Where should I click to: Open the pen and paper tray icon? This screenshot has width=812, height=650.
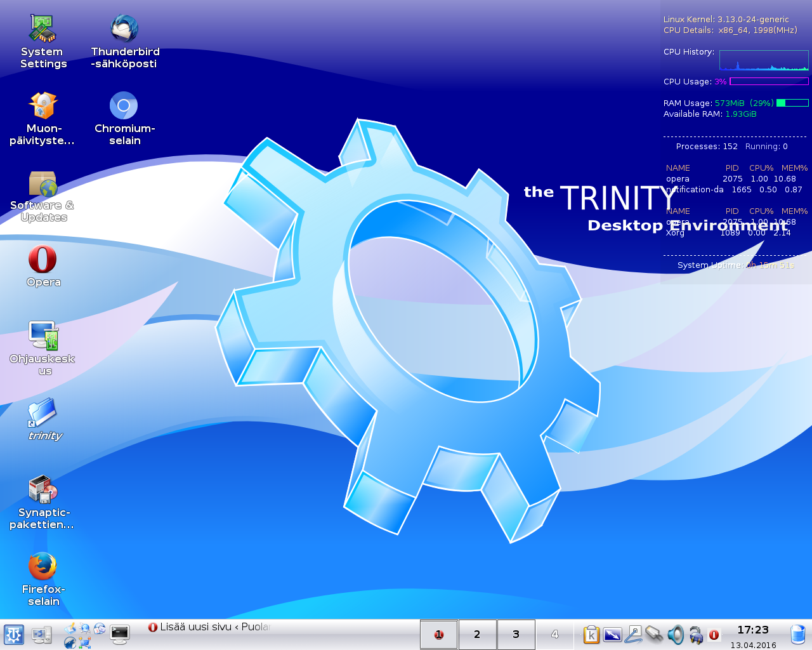(633, 634)
